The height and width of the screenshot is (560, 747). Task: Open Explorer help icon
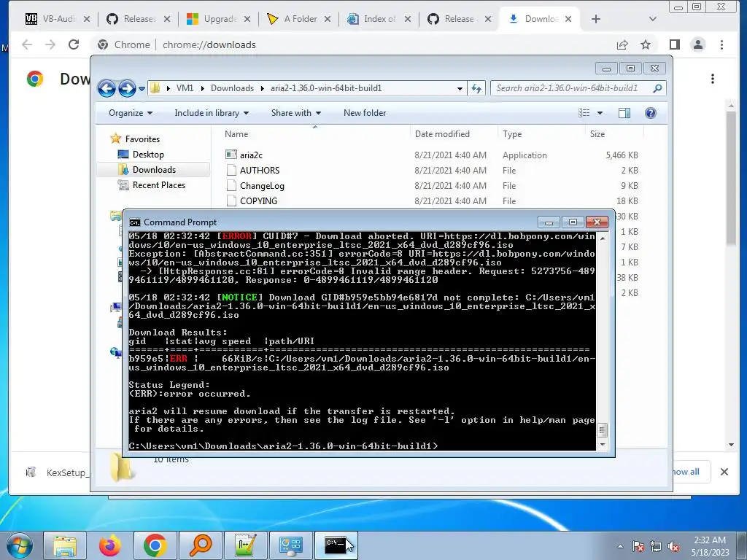[650, 113]
